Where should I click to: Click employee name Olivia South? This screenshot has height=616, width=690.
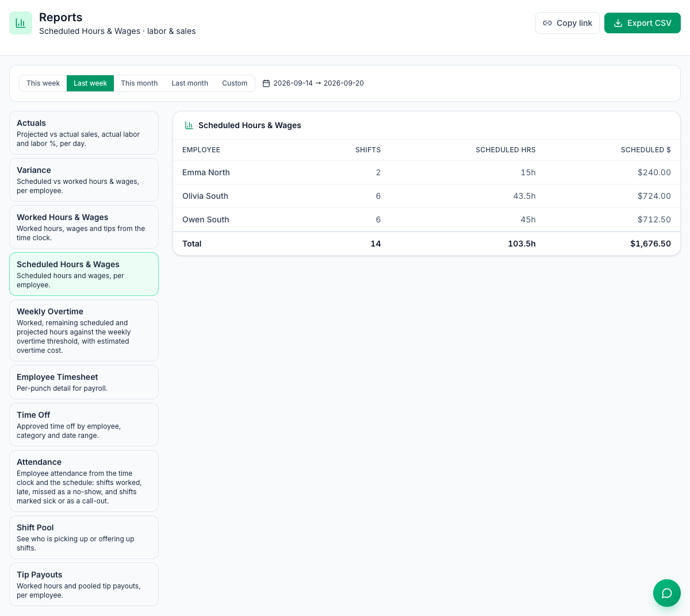tap(205, 196)
